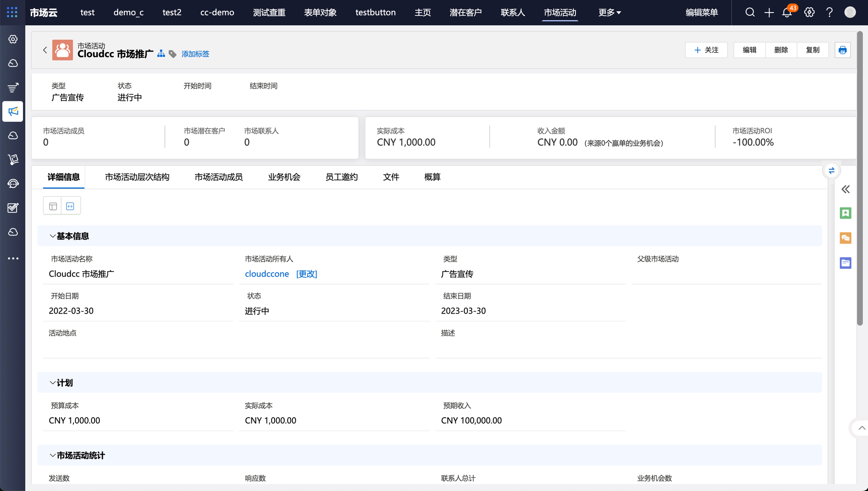Click the green bookmark side panel icon
Viewport: 868px width, 491px height.
845,213
